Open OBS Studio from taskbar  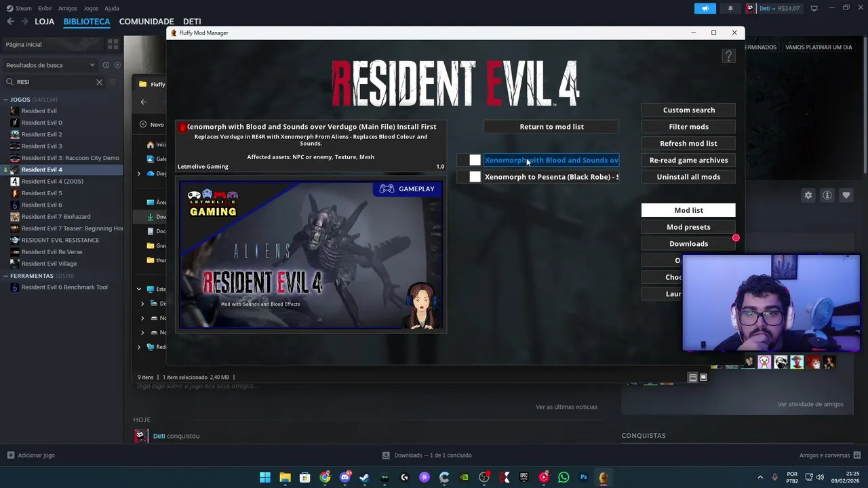click(484, 477)
